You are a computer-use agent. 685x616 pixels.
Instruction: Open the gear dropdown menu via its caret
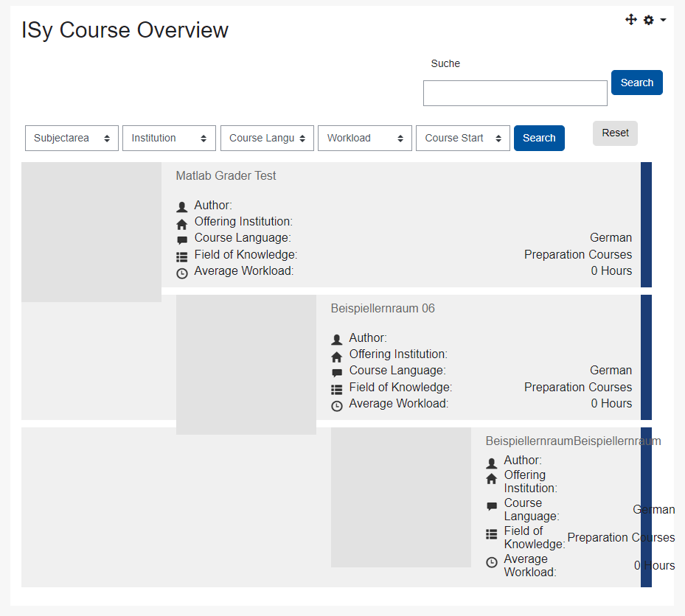click(x=662, y=19)
